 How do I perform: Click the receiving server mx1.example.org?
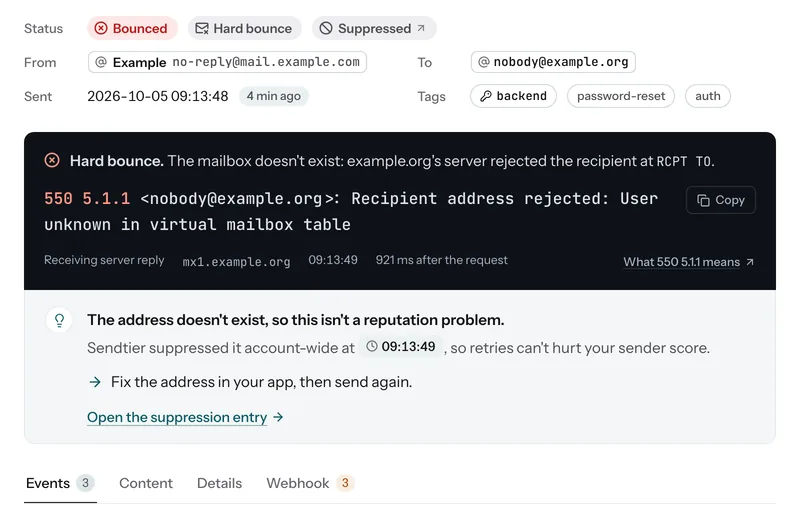point(236,262)
